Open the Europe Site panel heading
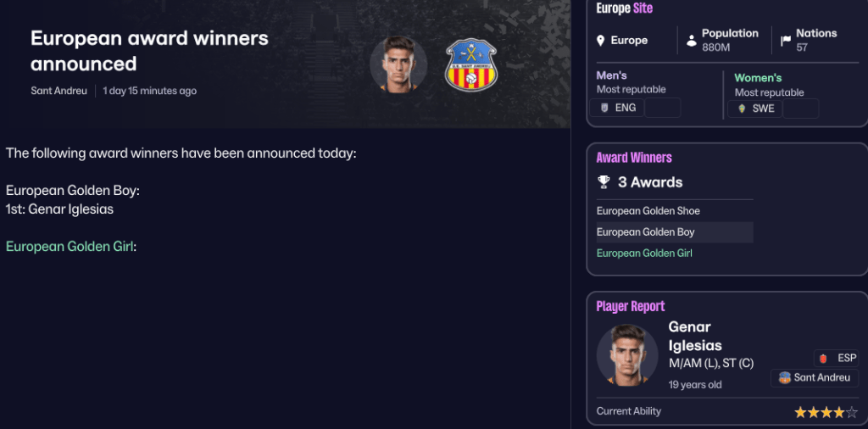Viewport: 868px width, 429px height. pyautogui.click(x=625, y=8)
